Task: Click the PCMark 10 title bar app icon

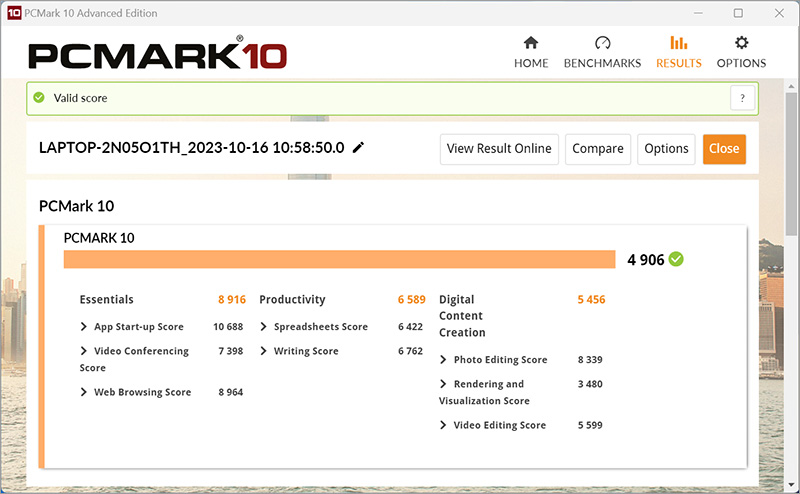Action: tap(14, 13)
